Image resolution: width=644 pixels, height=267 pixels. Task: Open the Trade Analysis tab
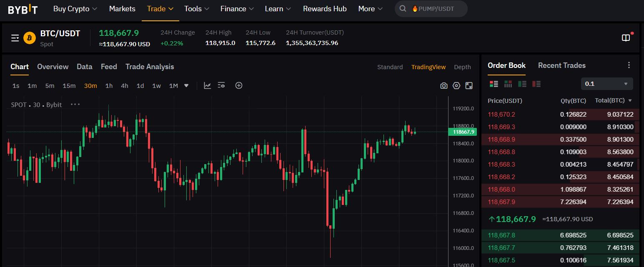tap(150, 67)
